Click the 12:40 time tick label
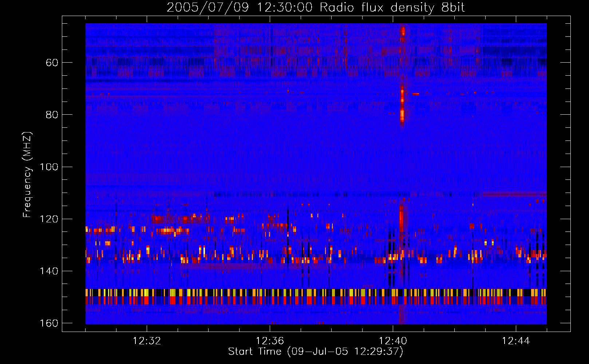589x364 pixels. 393,341
